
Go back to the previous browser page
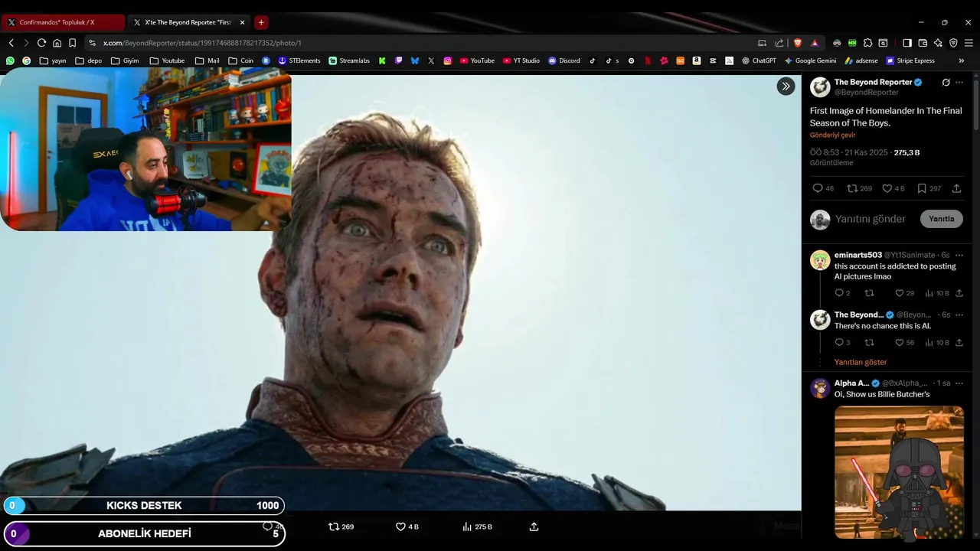[11, 43]
